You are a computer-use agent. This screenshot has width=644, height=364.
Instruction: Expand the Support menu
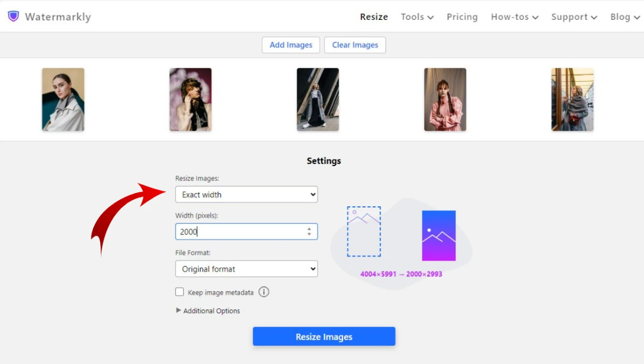(x=574, y=17)
